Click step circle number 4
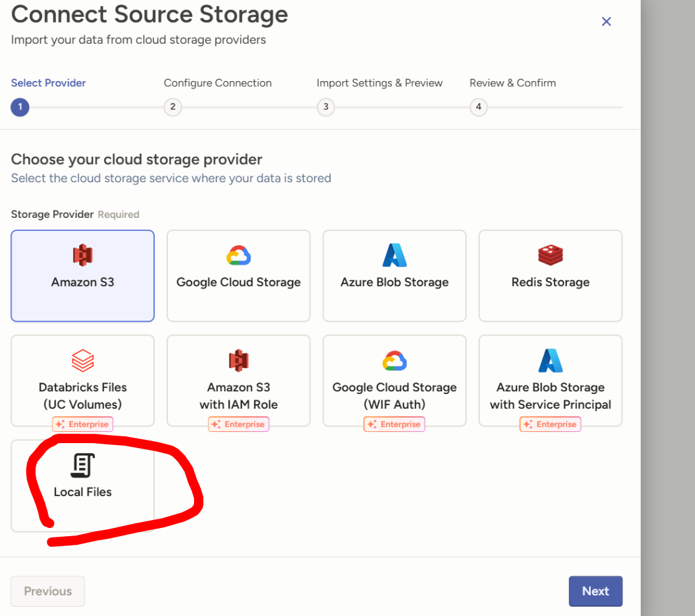The height and width of the screenshot is (616, 695). (479, 107)
